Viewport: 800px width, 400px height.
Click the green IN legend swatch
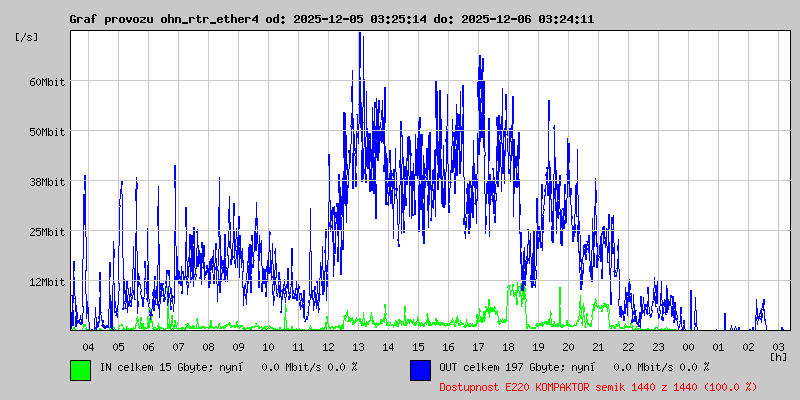coord(80,369)
